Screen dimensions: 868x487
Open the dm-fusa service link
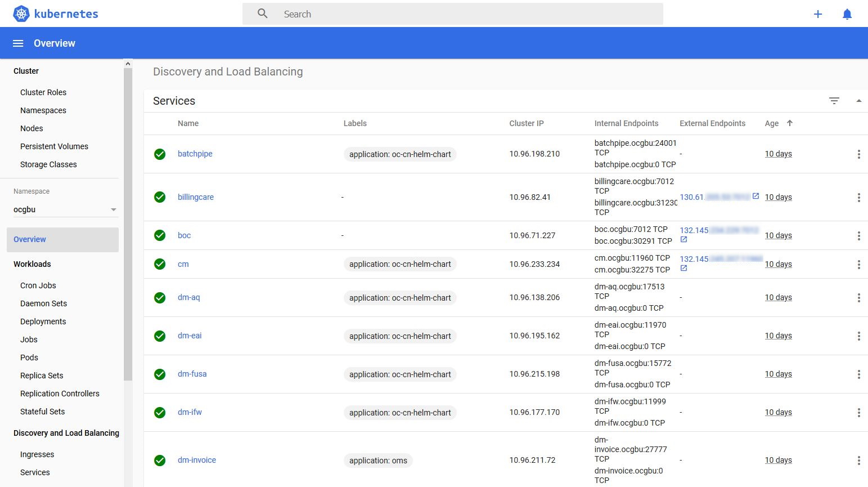click(192, 374)
